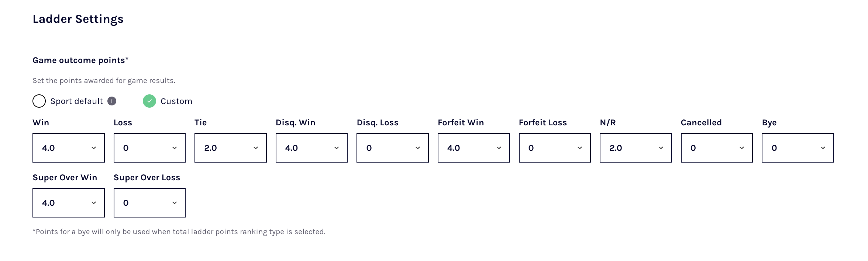Click the Custom label text

(x=176, y=101)
